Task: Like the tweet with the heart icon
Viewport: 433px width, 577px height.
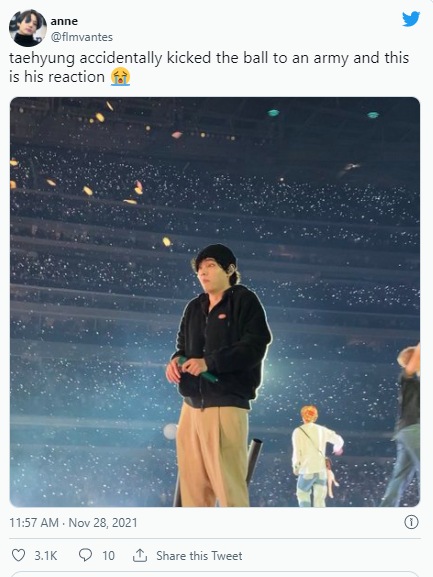Action: pos(18,555)
